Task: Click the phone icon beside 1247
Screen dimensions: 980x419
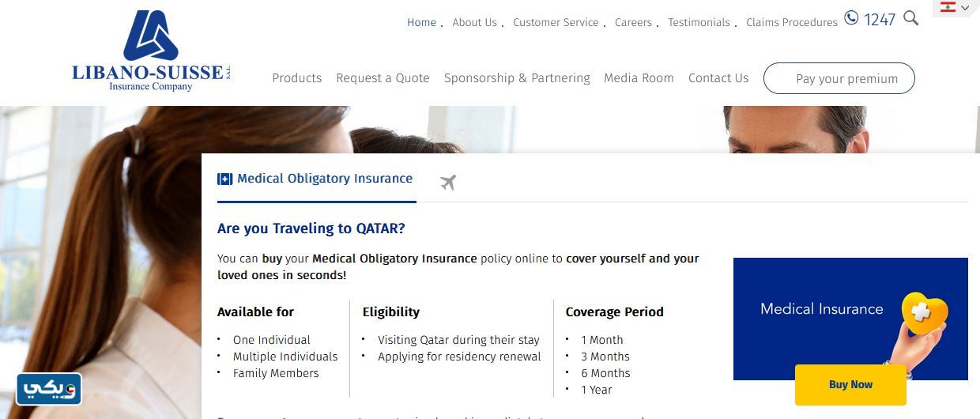Action: (x=851, y=18)
